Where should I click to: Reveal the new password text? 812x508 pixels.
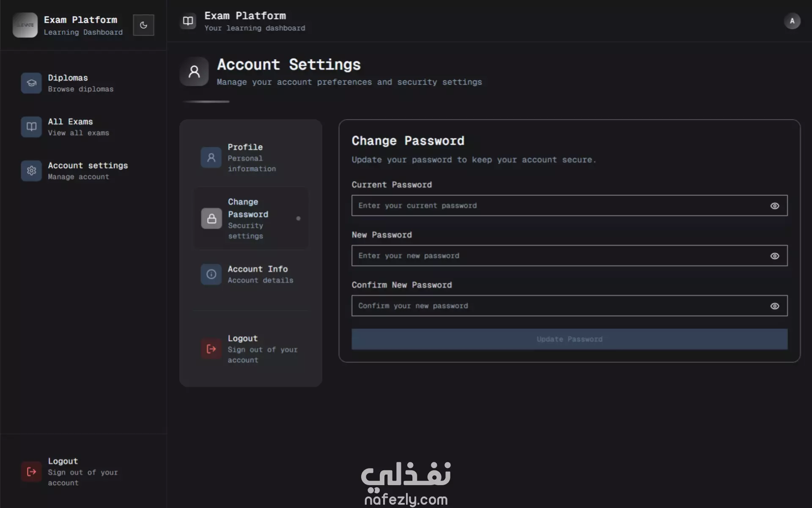(x=774, y=256)
